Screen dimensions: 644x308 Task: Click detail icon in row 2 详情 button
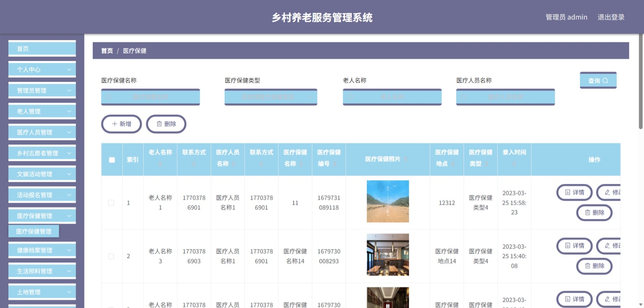[568, 246]
